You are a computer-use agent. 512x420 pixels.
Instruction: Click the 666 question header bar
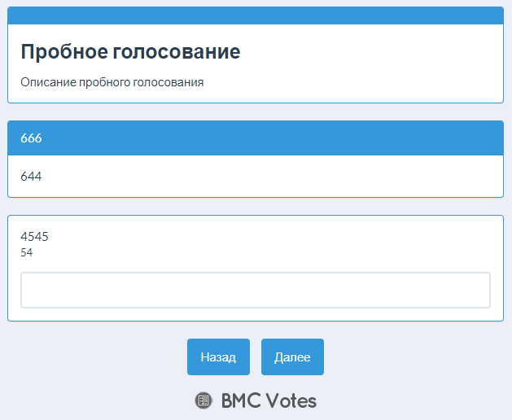click(256, 138)
